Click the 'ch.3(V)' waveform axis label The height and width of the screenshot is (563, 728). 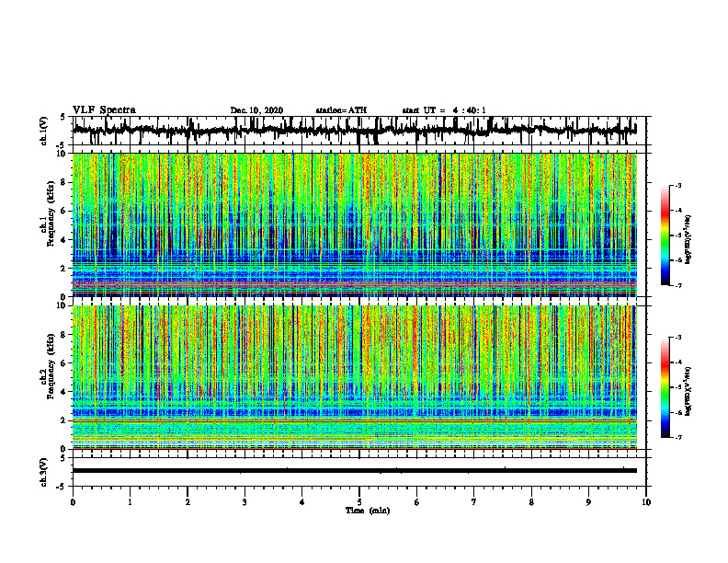click(x=44, y=472)
